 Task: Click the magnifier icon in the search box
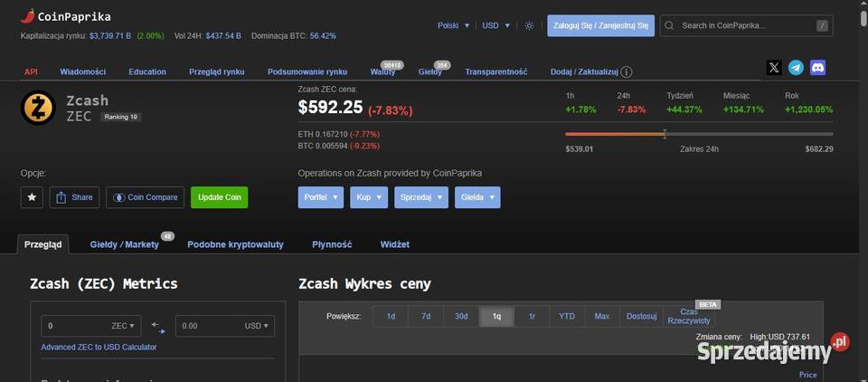pos(669,25)
